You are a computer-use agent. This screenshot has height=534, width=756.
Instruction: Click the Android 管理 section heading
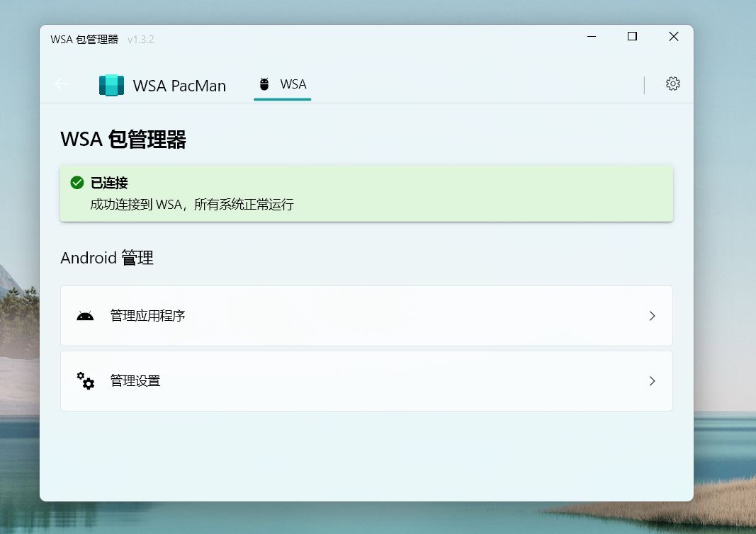[x=107, y=258]
